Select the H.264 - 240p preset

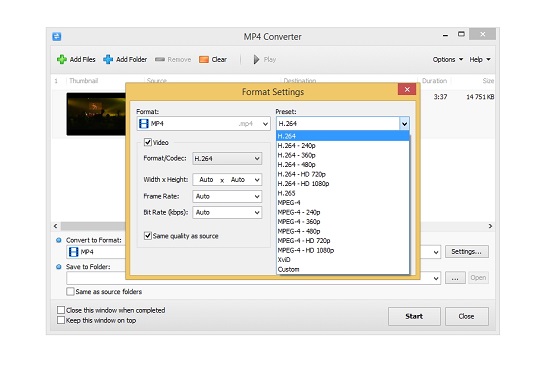tap(343, 146)
